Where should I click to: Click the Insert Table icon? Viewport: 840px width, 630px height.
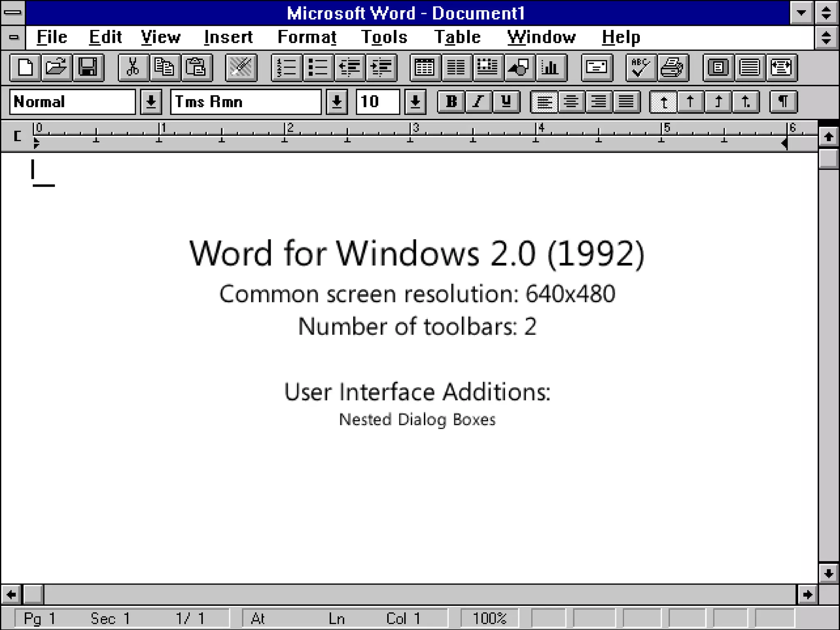click(x=425, y=67)
